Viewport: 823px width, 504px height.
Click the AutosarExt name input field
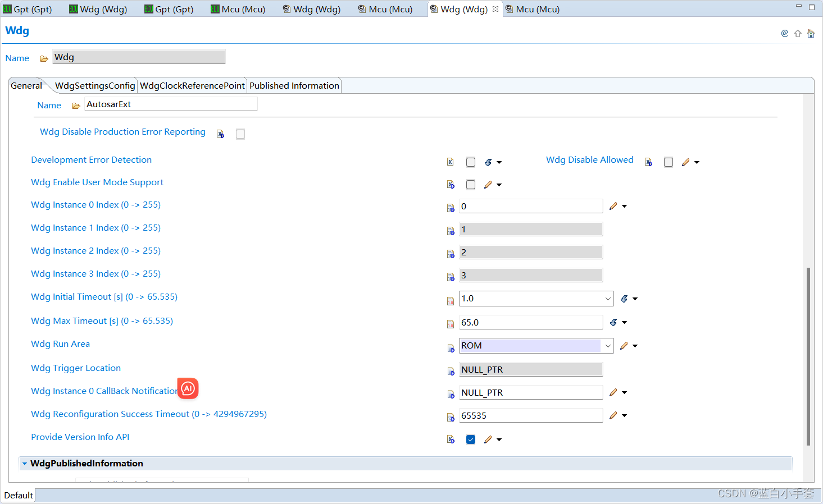[171, 104]
